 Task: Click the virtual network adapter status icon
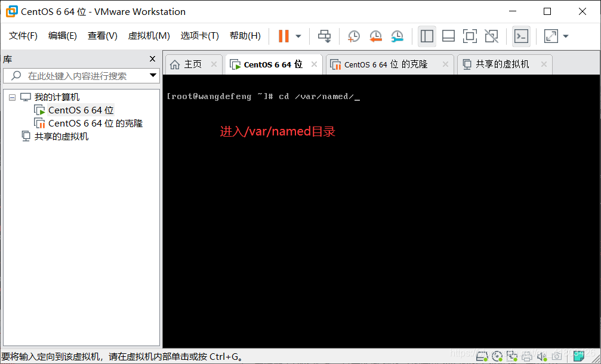coord(511,356)
